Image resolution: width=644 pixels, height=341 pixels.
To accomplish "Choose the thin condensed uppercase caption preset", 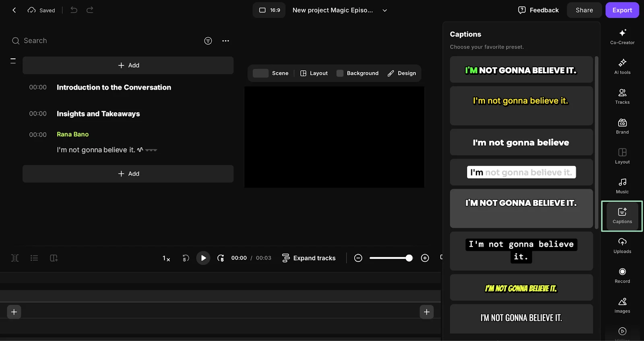I will point(521,318).
